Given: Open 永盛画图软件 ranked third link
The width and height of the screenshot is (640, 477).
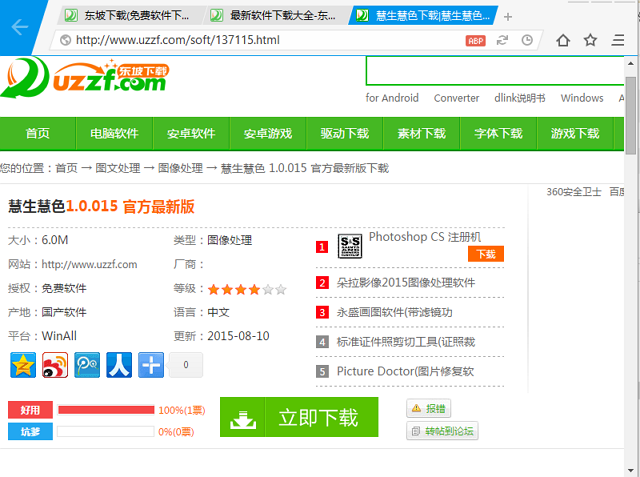Looking at the screenshot, I should point(394,313).
